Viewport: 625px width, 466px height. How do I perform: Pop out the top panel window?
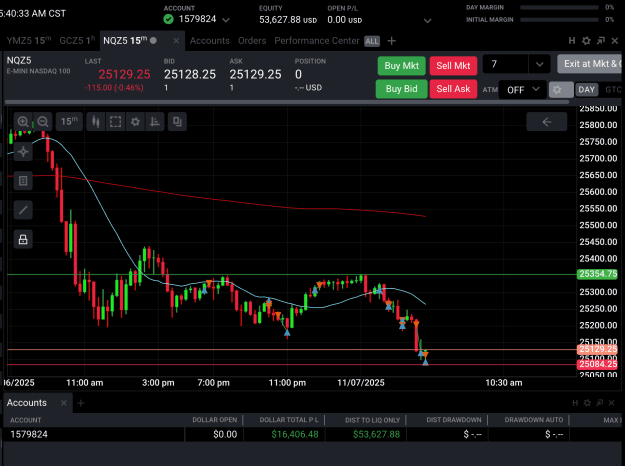600,41
